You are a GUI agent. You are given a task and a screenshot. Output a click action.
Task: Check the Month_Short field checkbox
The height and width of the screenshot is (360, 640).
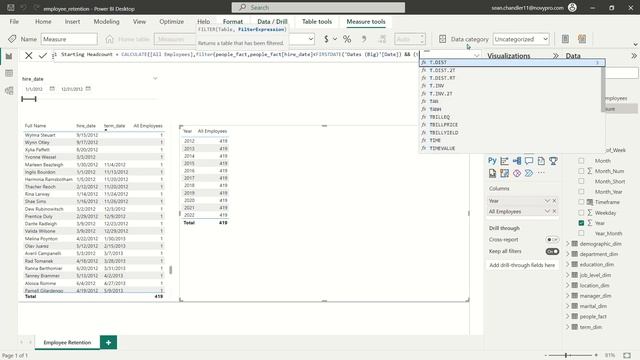click(x=581, y=181)
